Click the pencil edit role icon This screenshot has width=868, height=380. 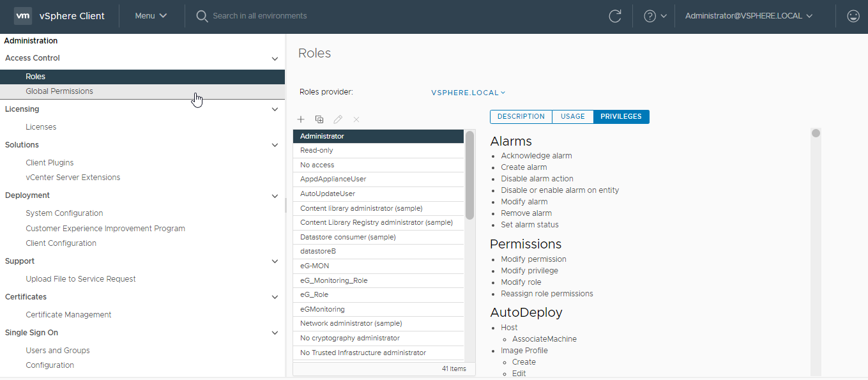[338, 119]
